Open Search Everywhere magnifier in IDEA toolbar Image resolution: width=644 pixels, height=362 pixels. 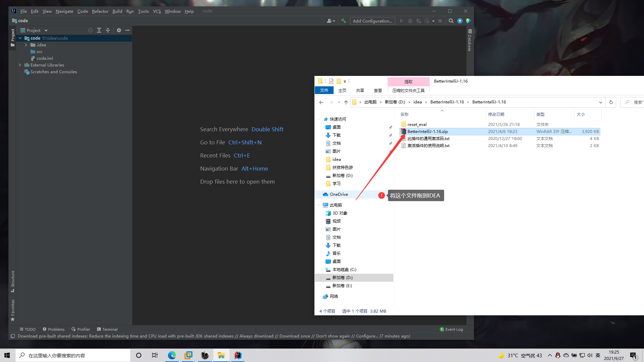click(x=451, y=21)
